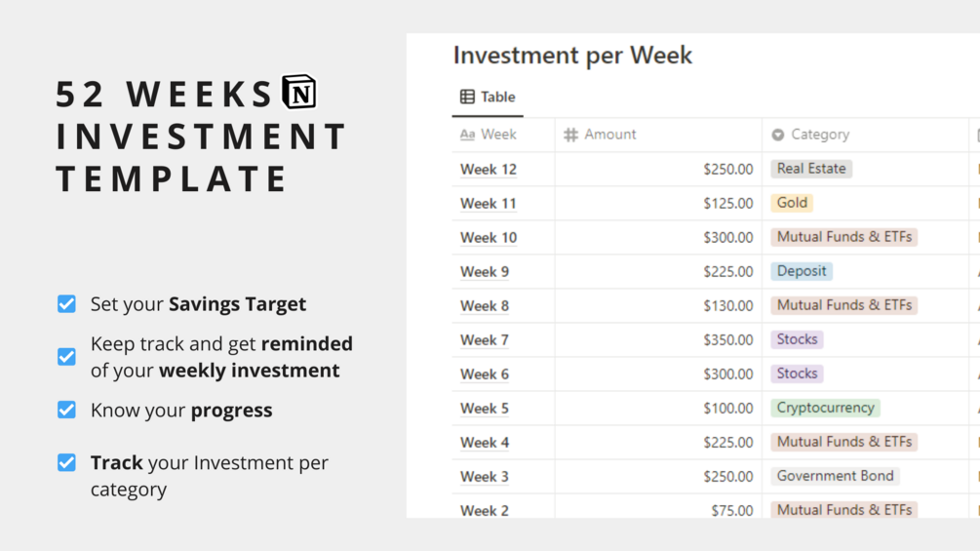Select the Gold category tag

(x=792, y=203)
